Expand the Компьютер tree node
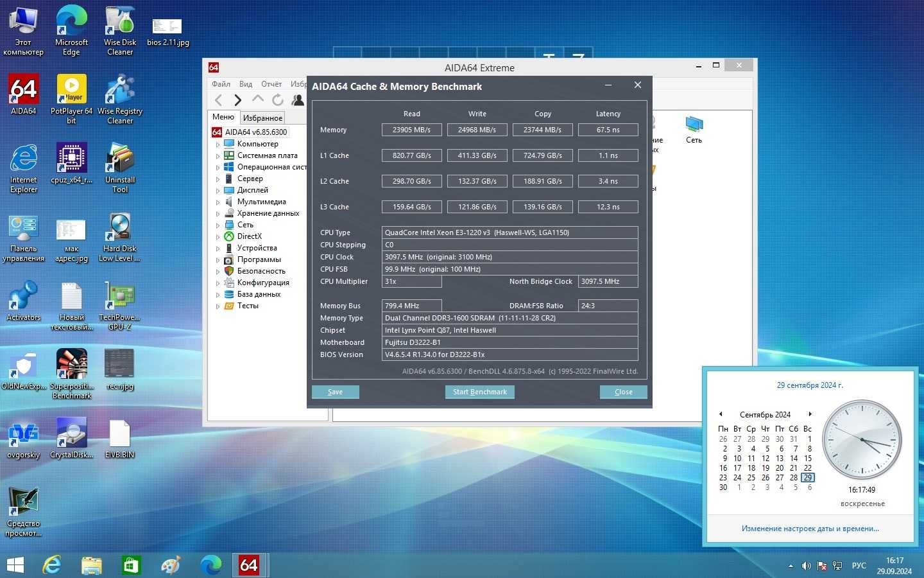Screen dimensions: 924x578 pyautogui.click(x=218, y=144)
